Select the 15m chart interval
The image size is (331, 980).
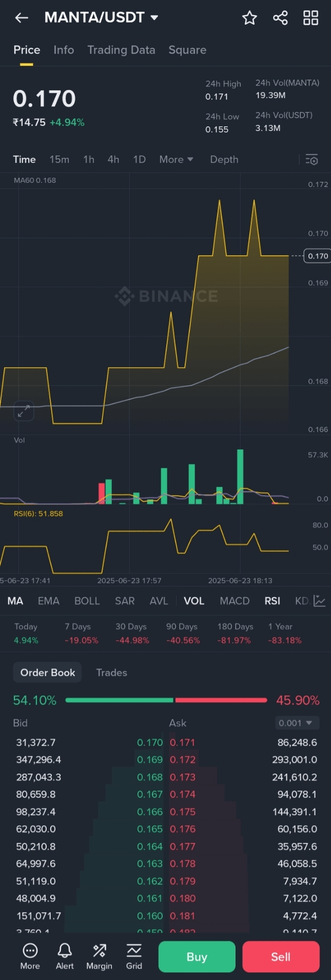60,159
